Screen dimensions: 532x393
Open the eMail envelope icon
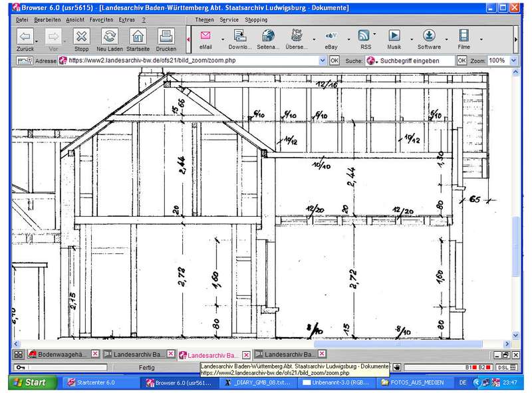(205, 35)
